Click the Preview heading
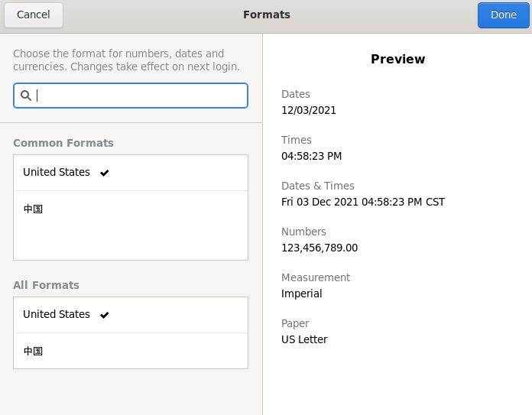The image size is (532, 415). [x=397, y=60]
